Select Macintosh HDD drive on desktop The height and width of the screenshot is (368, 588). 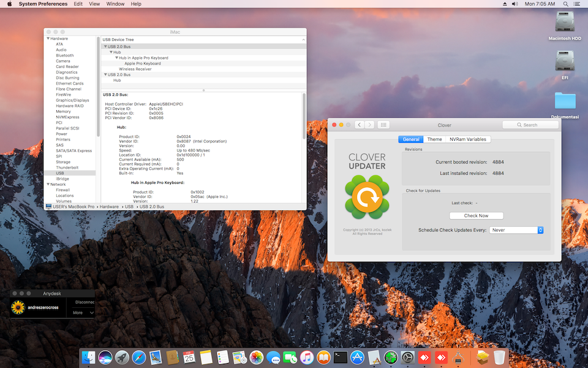(565, 26)
